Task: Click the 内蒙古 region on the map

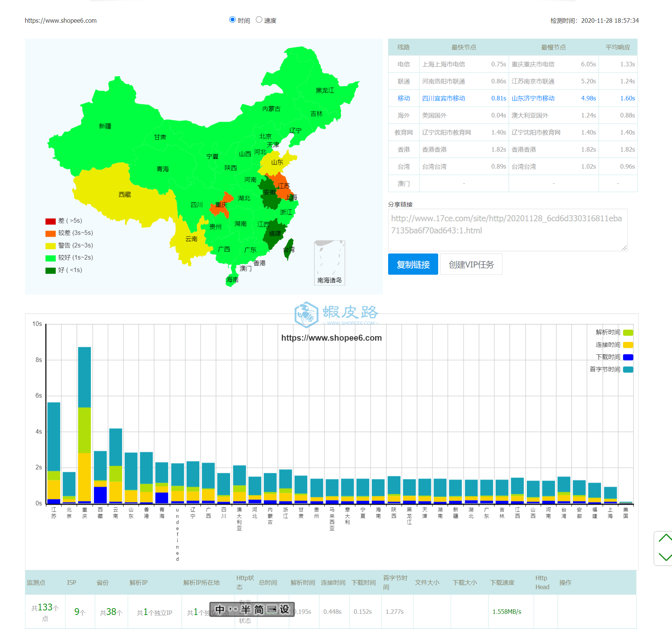Action: [x=271, y=109]
